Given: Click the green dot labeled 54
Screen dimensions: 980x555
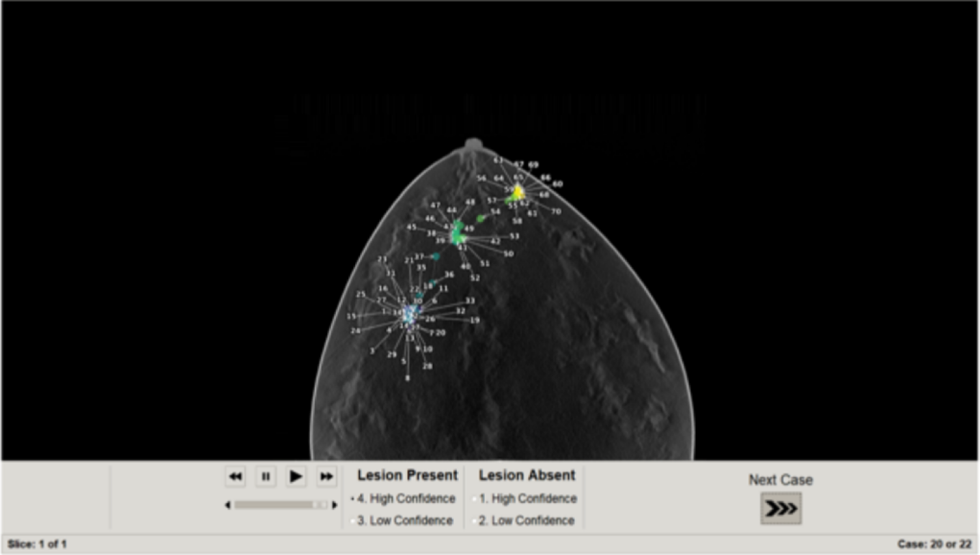Looking at the screenshot, I should tap(481, 218).
